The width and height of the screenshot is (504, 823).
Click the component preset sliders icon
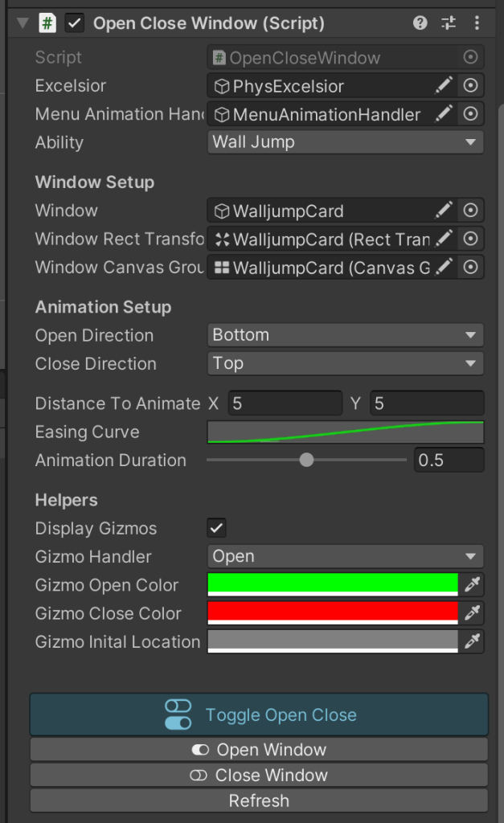tap(449, 23)
